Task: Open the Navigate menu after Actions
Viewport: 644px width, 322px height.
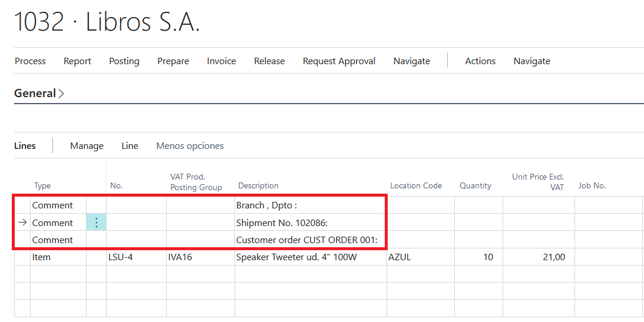Action: coord(532,61)
